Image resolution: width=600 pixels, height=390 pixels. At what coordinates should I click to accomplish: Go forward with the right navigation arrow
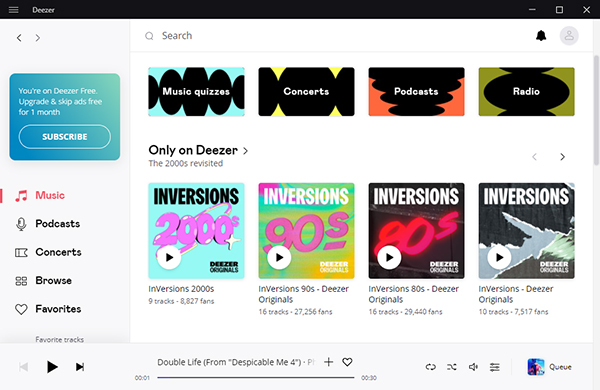38,38
